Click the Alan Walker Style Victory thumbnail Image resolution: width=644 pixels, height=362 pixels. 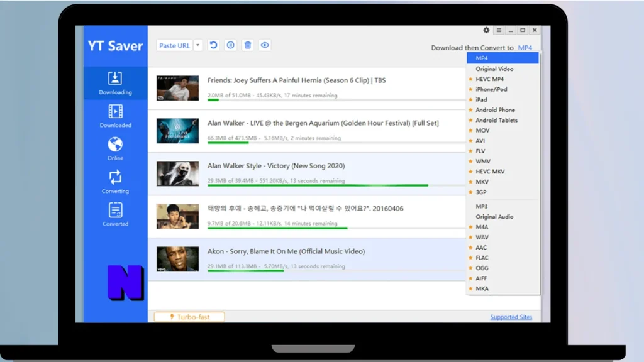click(177, 173)
